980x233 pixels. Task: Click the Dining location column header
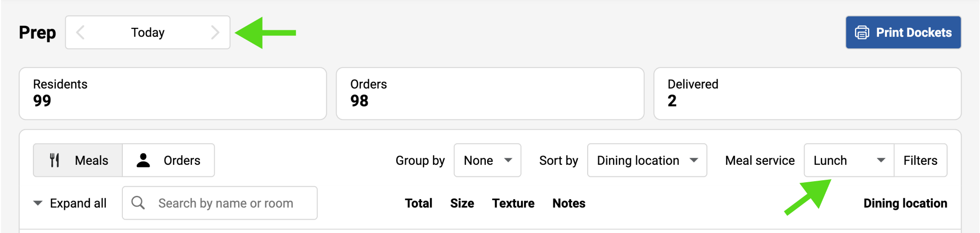tap(905, 203)
